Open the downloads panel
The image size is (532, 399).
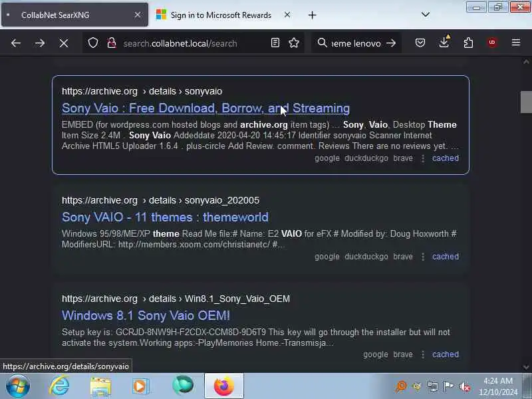coord(444,42)
